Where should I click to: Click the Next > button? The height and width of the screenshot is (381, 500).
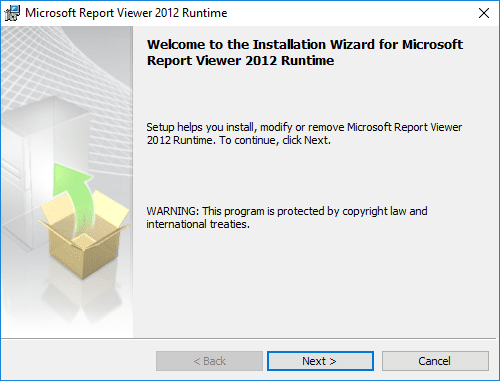tap(320, 361)
